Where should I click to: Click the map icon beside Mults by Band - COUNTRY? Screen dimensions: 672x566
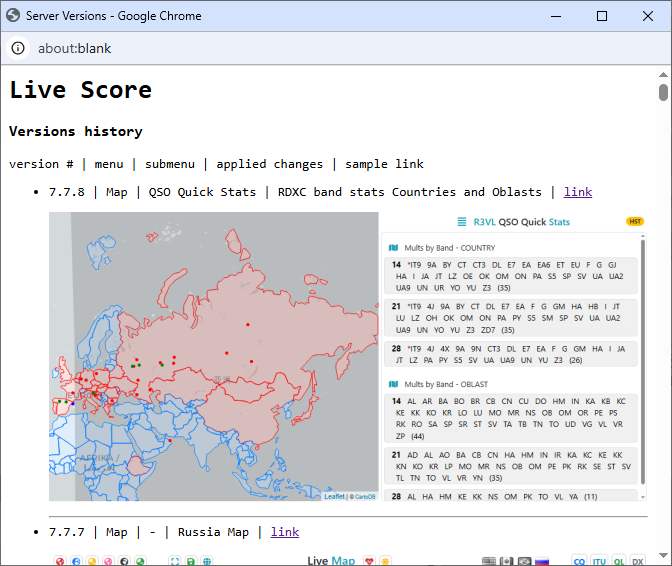pyautogui.click(x=393, y=248)
